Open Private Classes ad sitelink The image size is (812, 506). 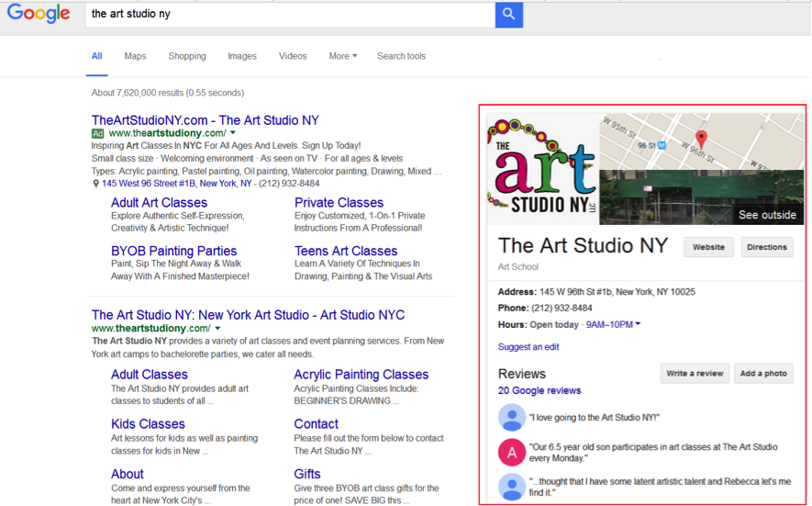339,203
